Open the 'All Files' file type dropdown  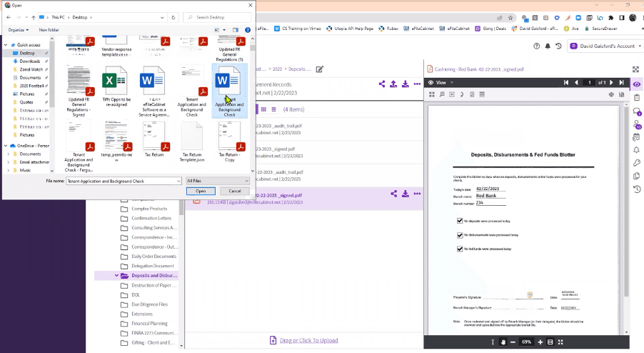coord(217,182)
